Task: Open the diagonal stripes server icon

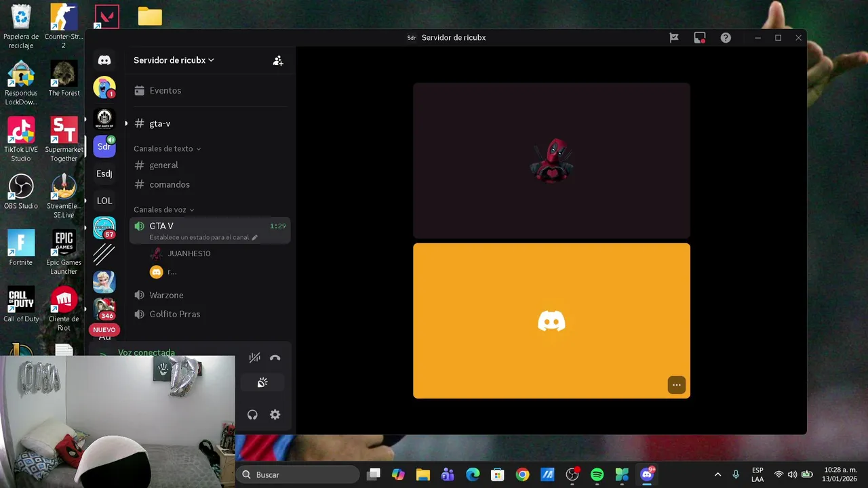Action: point(104,255)
